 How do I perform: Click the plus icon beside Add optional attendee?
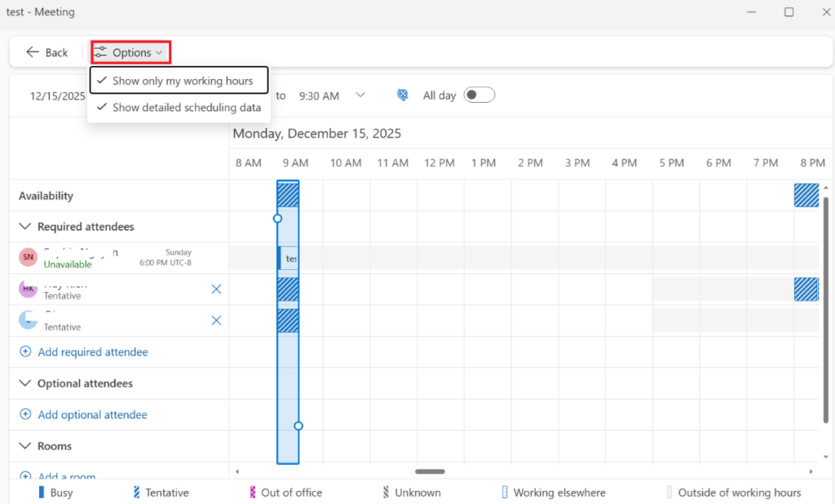point(25,414)
